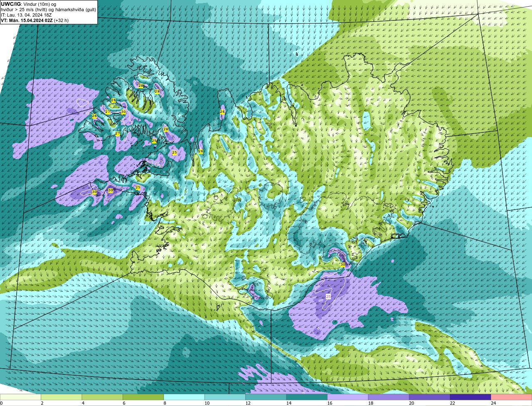532x406 pixels.
Task: Click the white "25" gust contour label offshore
Action: point(328,296)
